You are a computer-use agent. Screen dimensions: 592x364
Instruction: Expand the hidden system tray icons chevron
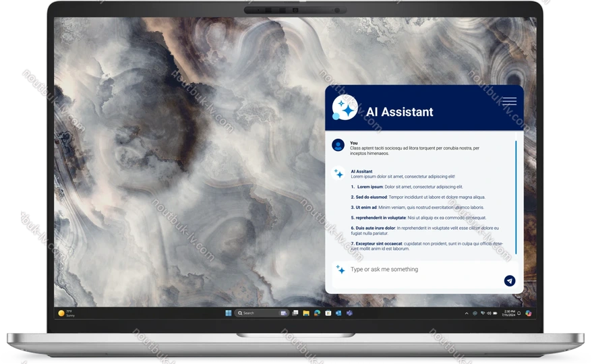[467, 313]
